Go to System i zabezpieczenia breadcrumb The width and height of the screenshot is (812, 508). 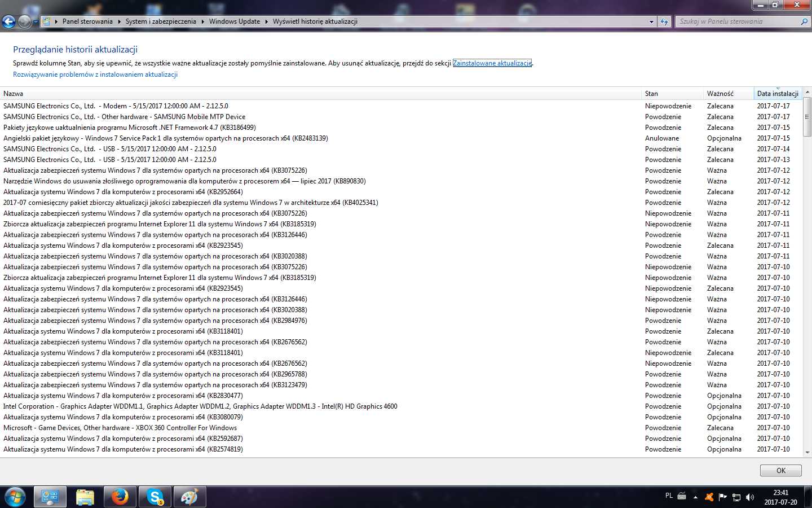tap(161, 21)
